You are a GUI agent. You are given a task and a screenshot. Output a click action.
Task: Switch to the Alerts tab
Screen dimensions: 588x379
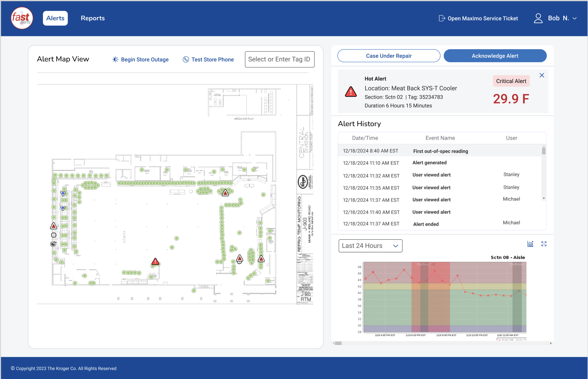click(55, 18)
